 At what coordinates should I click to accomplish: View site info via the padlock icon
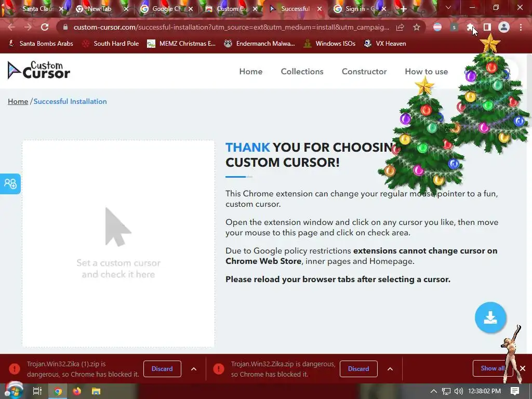pos(65,27)
